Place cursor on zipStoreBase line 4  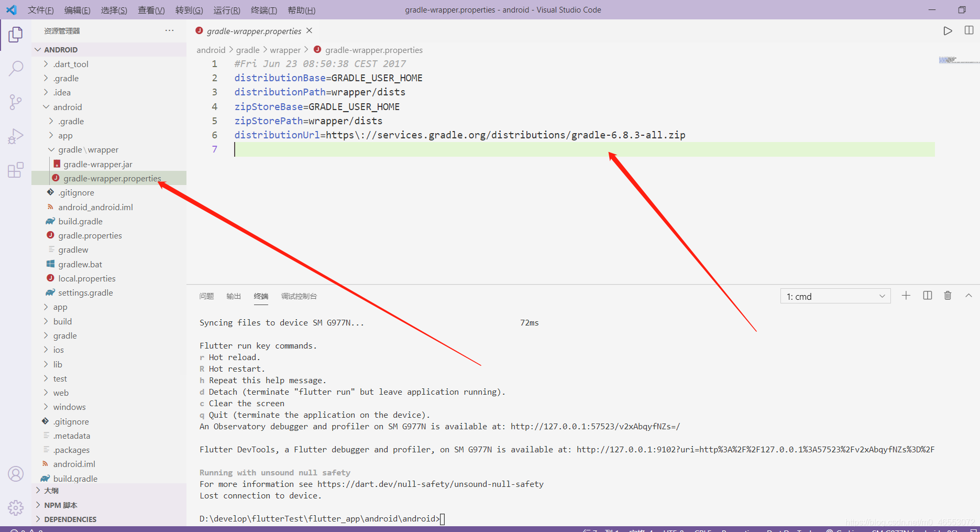317,107
